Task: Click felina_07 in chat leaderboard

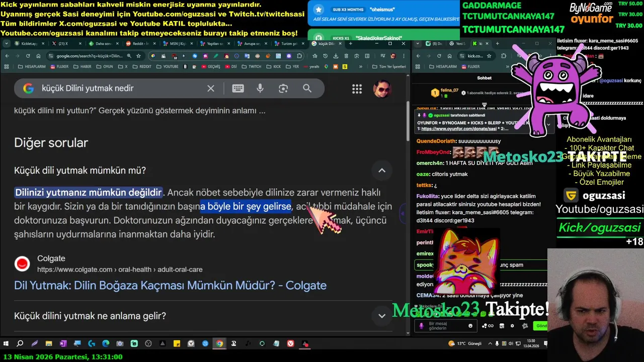Action: pyautogui.click(x=449, y=90)
